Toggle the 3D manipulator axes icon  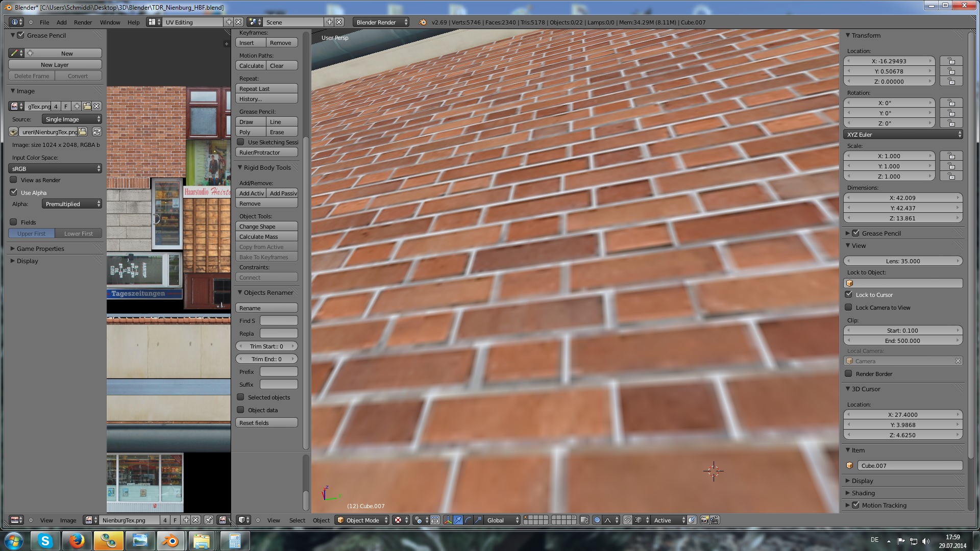(x=448, y=520)
